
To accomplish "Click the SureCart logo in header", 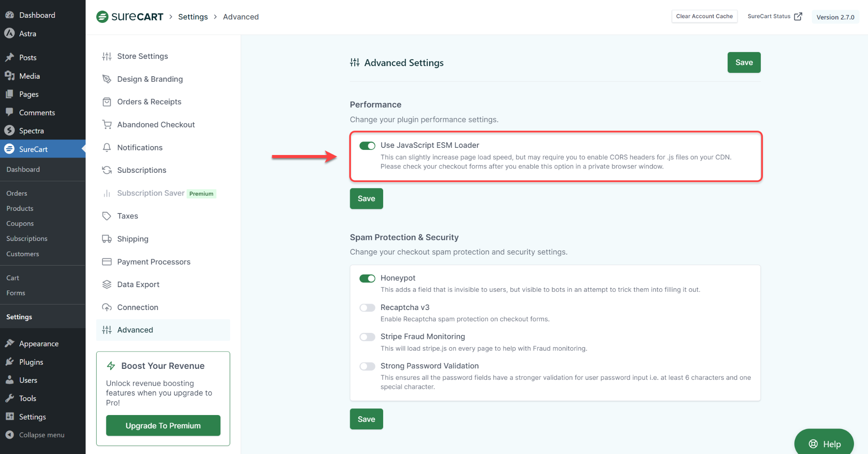I will [x=130, y=17].
